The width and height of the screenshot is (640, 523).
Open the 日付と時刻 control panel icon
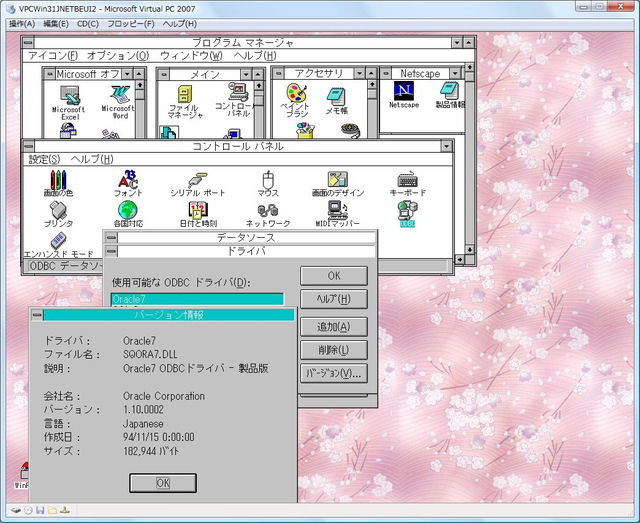198,215
